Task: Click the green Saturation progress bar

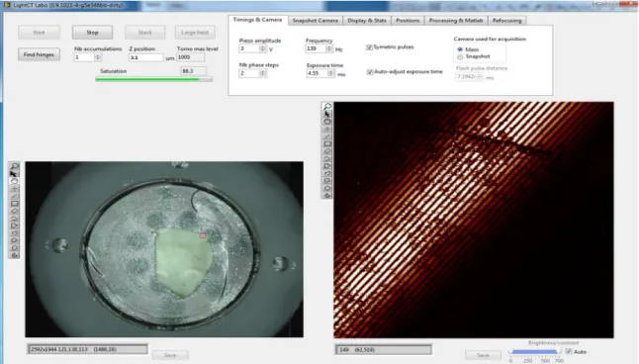Action: [154, 79]
